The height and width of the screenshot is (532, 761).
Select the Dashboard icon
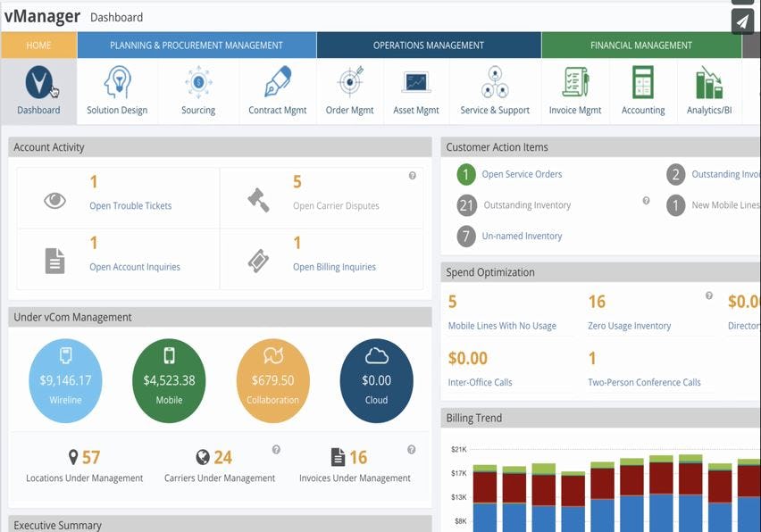[x=38, y=89]
